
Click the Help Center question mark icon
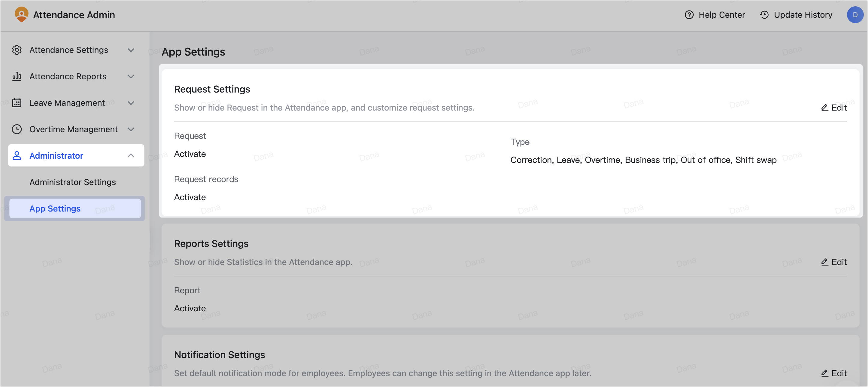689,15
